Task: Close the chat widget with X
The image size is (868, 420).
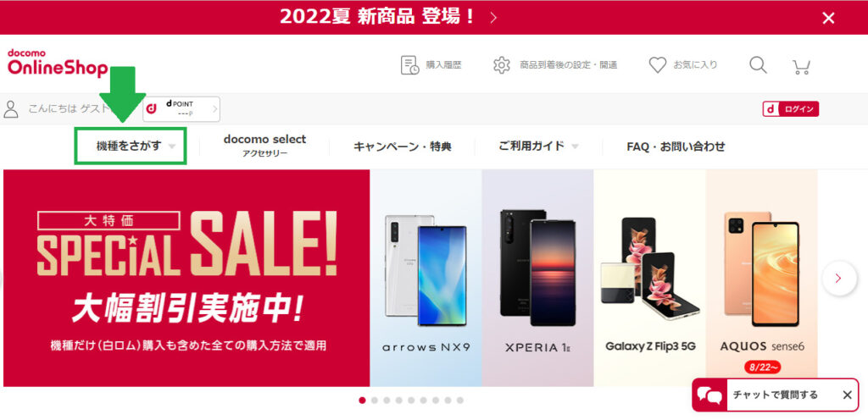Action: [x=847, y=395]
